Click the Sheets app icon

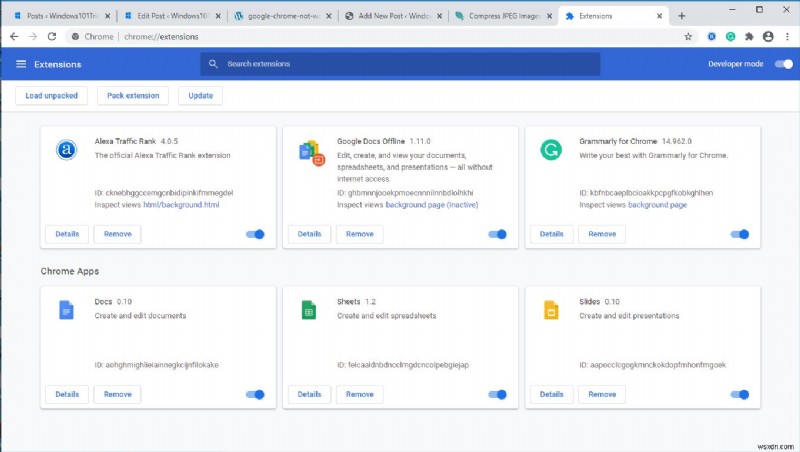309,310
